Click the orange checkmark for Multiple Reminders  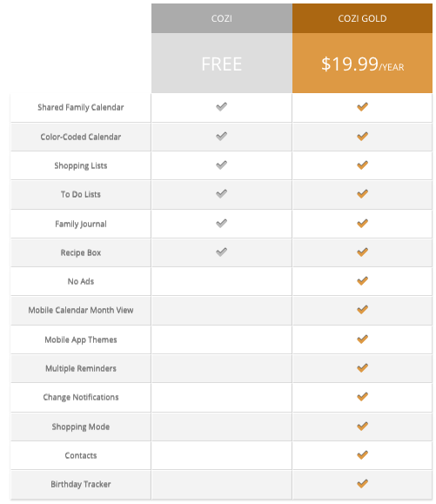[362, 367]
